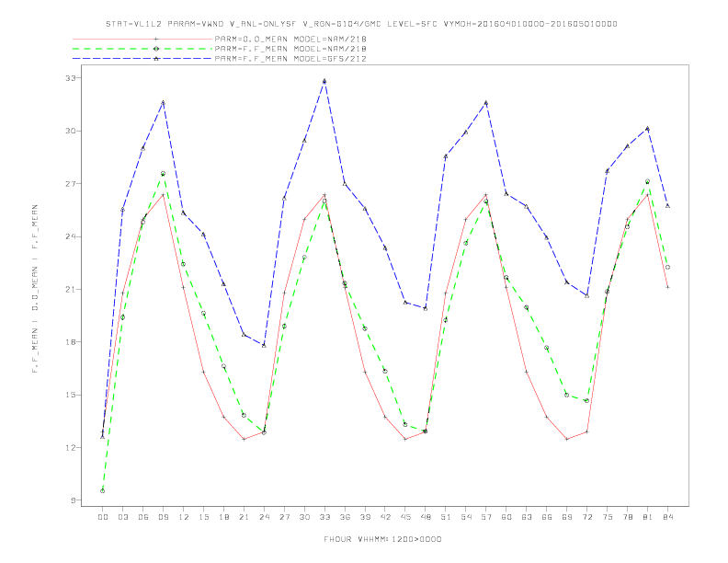The width and height of the screenshot is (728, 563).
Task: Click the red solid line sample in legend
Action: (x=142, y=39)
